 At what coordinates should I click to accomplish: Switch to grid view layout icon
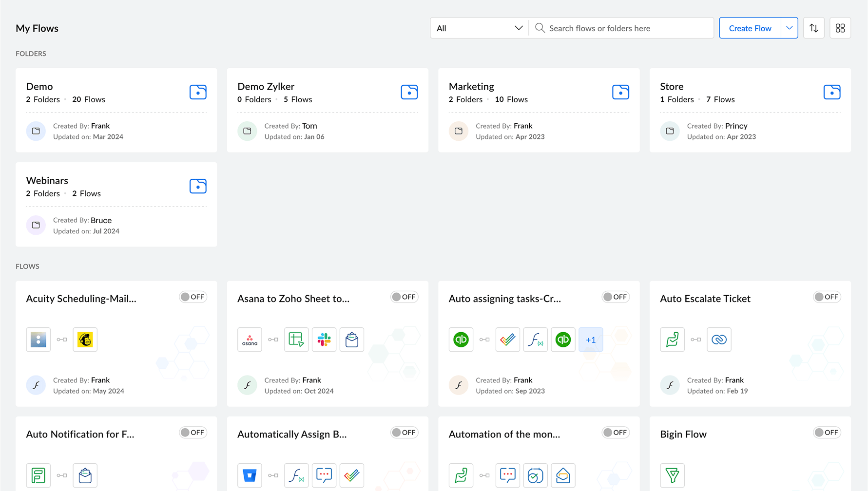[x=840, y=28]
